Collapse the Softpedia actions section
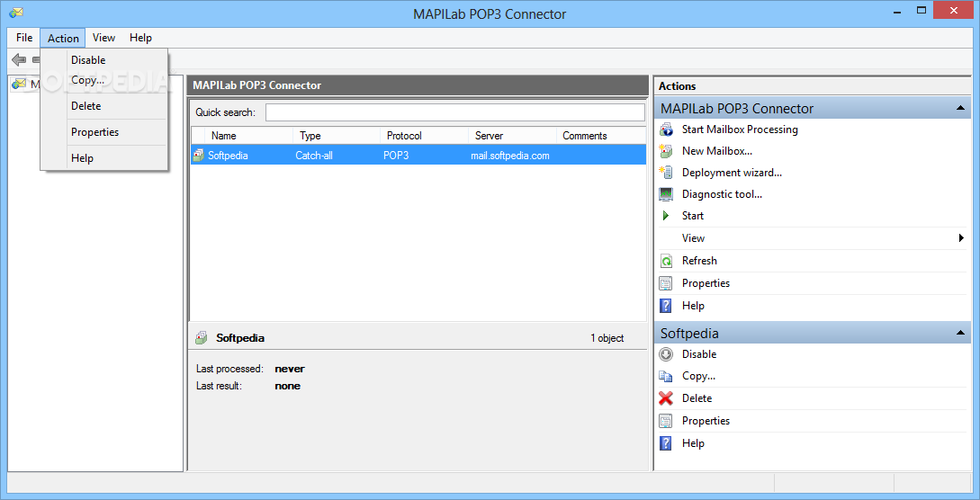Viewport: 980px width, 500px height. (960, 334)
